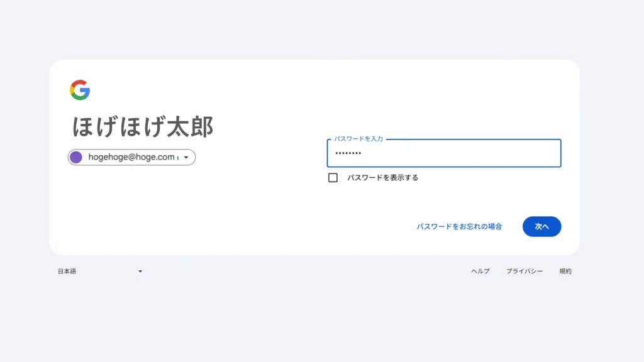This screenshot has height=362, width=644.
Task: Enable the パスワードを表示する checkbox
Action: (333, 178)
